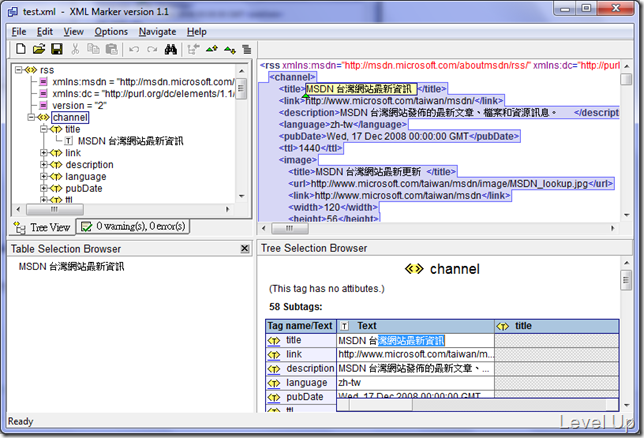Click the Copy toolbar icon
644x438 pixels.
point(93,49)
